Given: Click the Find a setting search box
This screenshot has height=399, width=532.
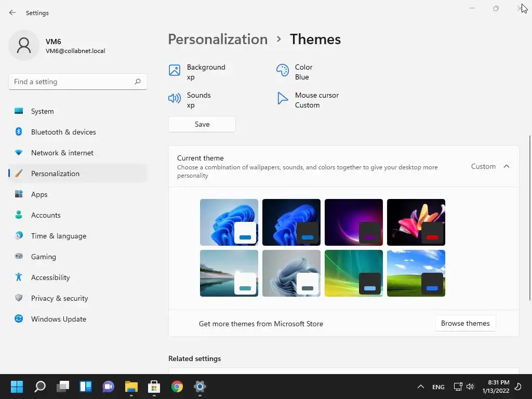Looking at the screenshot, I should (78, 82).
